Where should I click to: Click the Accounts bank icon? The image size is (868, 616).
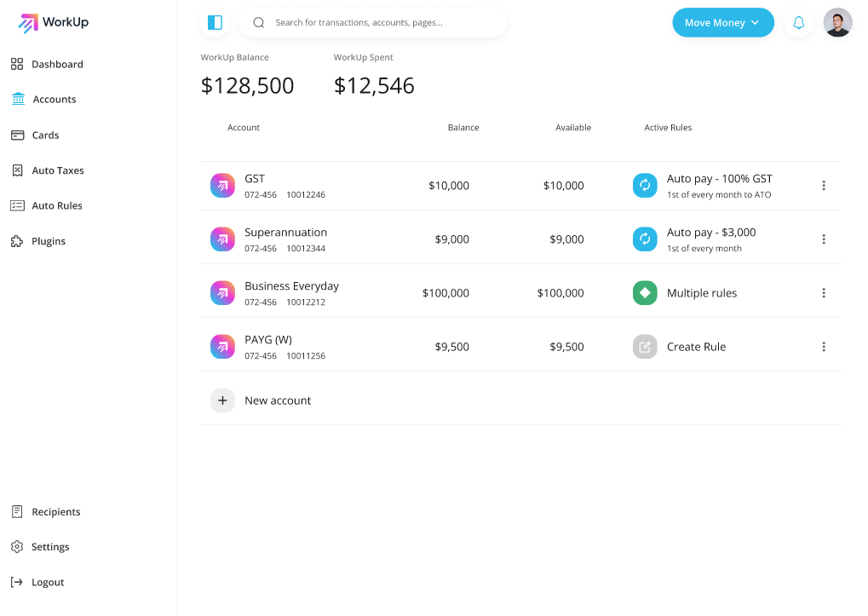point(18,99)
